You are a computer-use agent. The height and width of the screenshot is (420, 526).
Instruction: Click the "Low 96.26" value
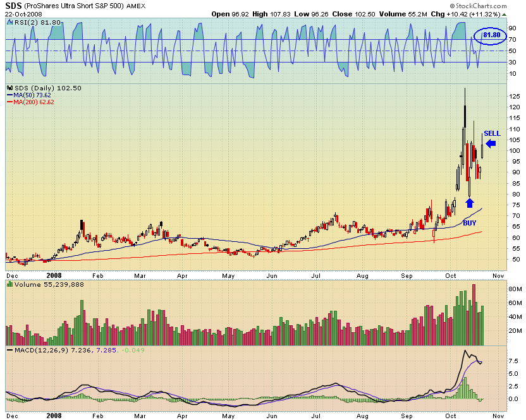click(x=311, y=14)
